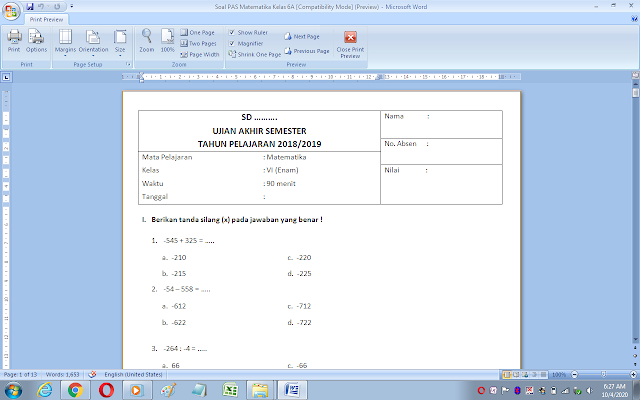The height and width of the screenshot is (400, 640).
Task: Click Bluetooth icon in system tray
Action: tap(517, 391)
